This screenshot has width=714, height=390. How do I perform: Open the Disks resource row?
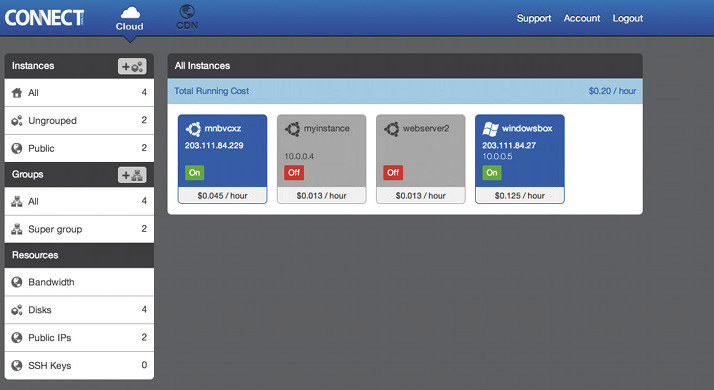[x=79, y=310]
